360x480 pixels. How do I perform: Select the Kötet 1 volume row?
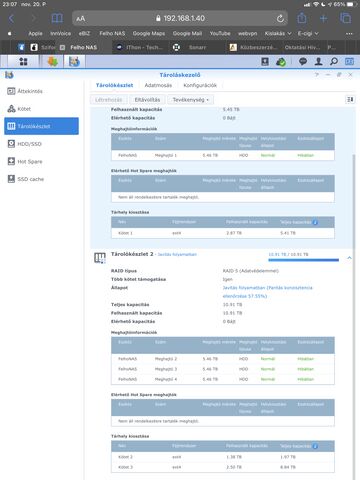click(223, 233)
